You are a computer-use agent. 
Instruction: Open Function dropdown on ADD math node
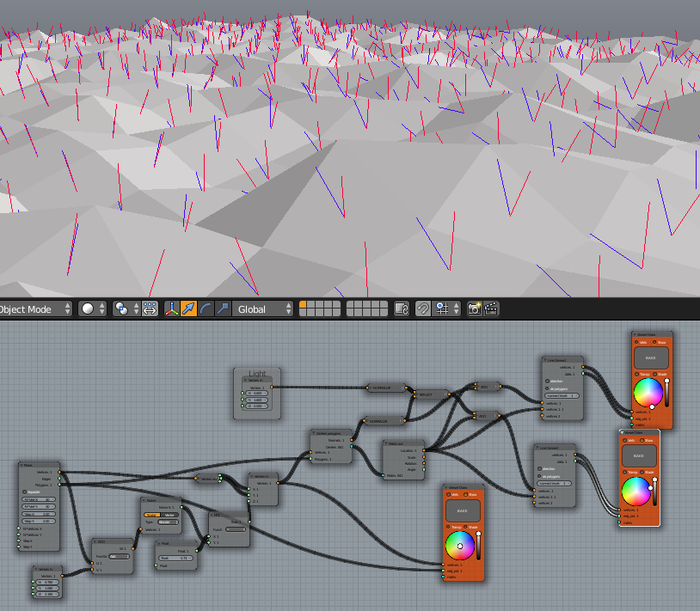119,557
